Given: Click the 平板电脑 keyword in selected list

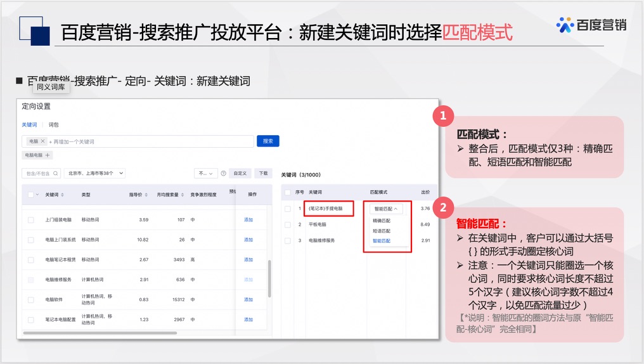Looking at the screenshot, I should (318, 224).
